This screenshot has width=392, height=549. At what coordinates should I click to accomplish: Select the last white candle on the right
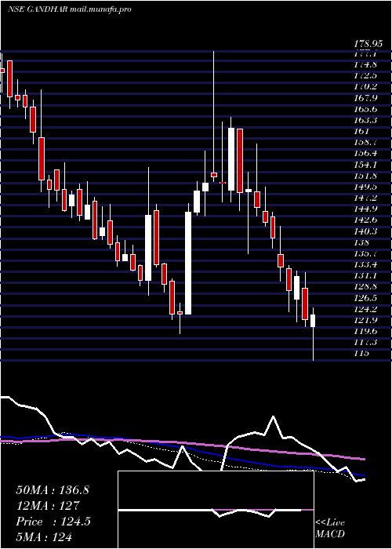pyautogui.click(x=313, y=321)
